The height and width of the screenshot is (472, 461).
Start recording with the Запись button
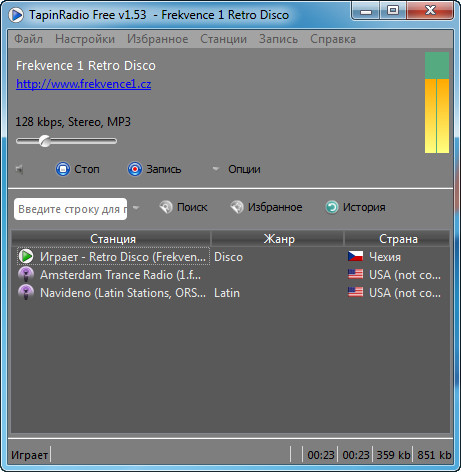[155, 169]
